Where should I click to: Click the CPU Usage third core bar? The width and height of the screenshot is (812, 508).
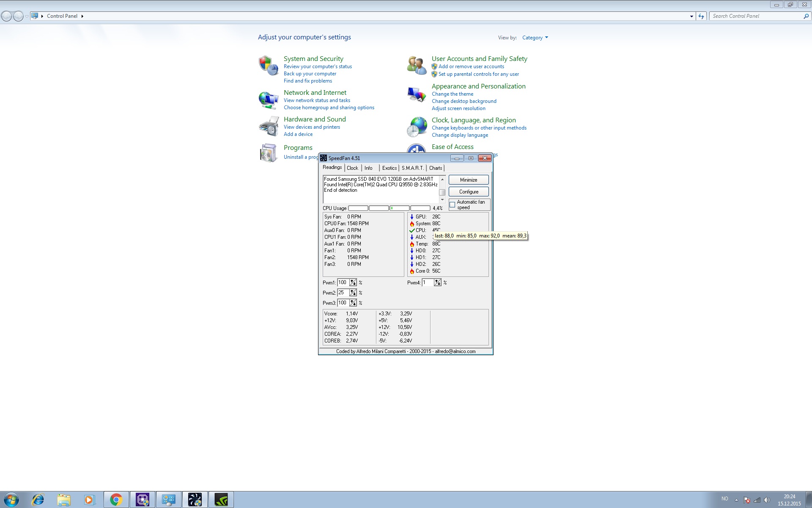pos(399,208)
